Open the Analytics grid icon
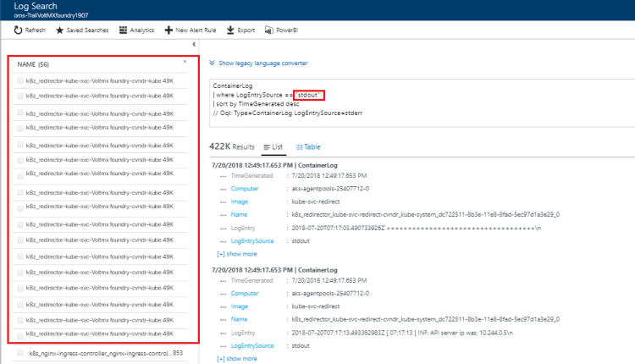 pos(124,30)
